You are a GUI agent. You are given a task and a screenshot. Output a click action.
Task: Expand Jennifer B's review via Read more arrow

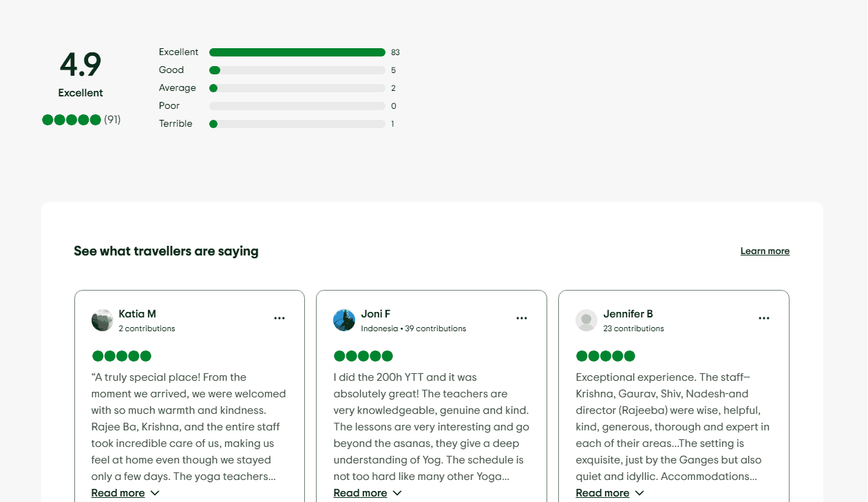coord(639,493)
